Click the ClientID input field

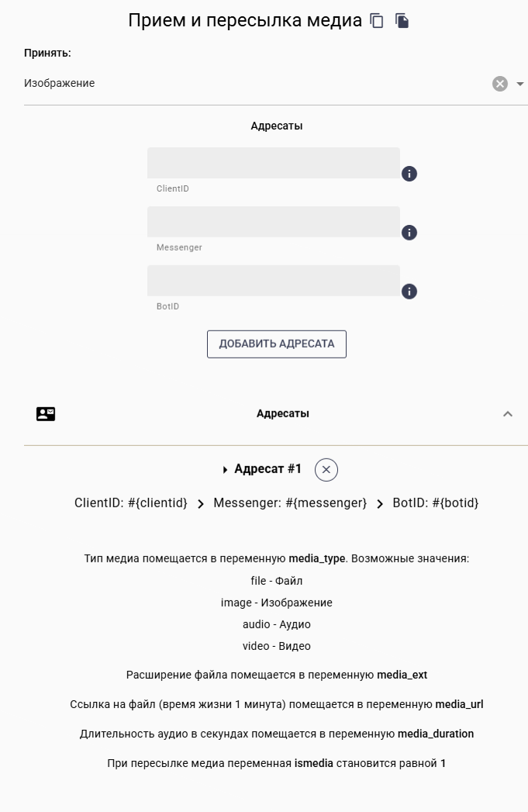[273, 163]
